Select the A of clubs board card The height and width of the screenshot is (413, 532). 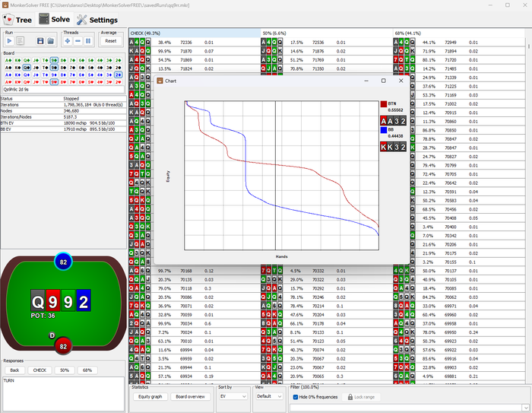click(x=8, y=60)
